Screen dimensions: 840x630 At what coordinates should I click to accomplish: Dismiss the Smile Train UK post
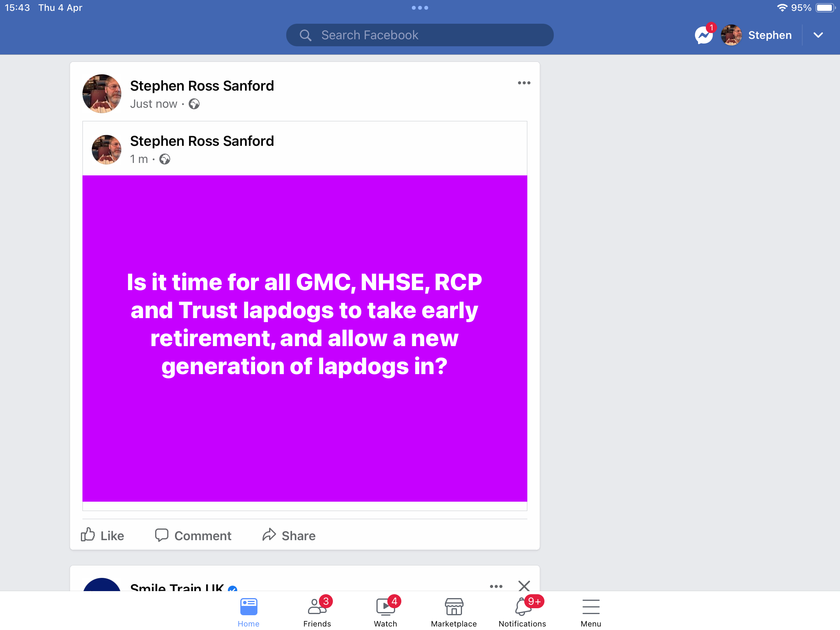coord(524,586)
